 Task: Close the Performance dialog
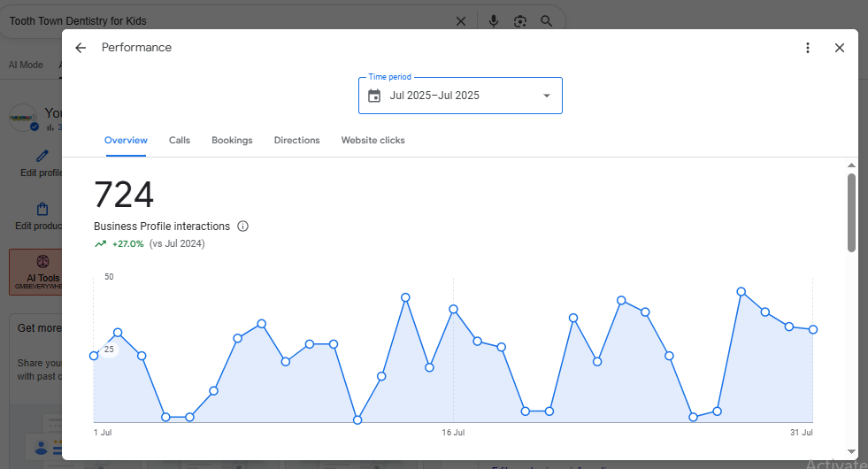coord(840,48)
